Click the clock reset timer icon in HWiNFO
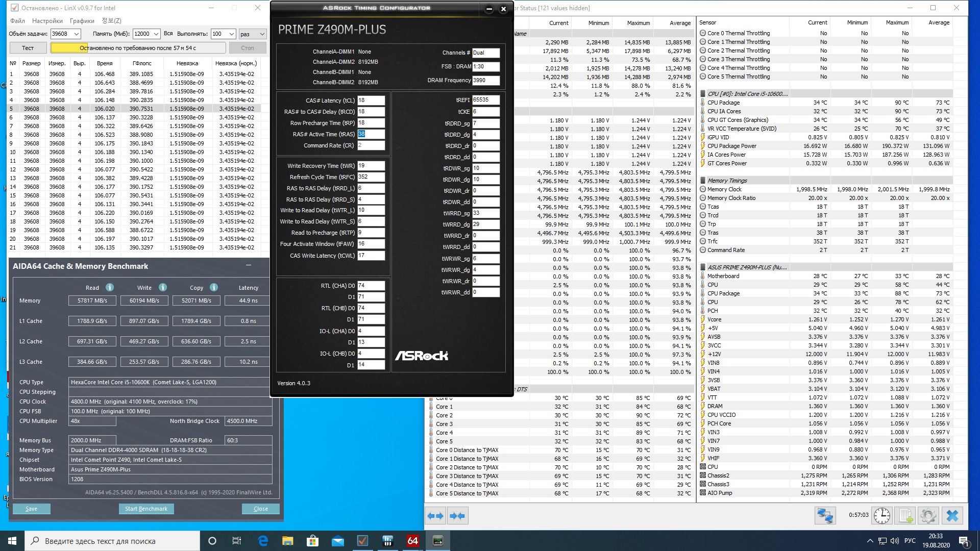This screenshot has height=551, width=980. click(881, 516)
